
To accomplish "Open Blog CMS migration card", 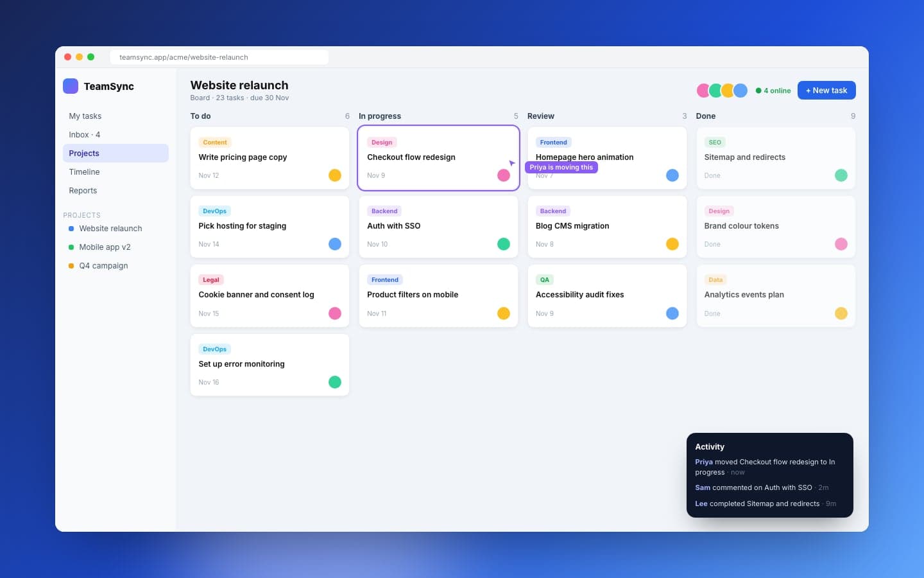I will point(607,227).
